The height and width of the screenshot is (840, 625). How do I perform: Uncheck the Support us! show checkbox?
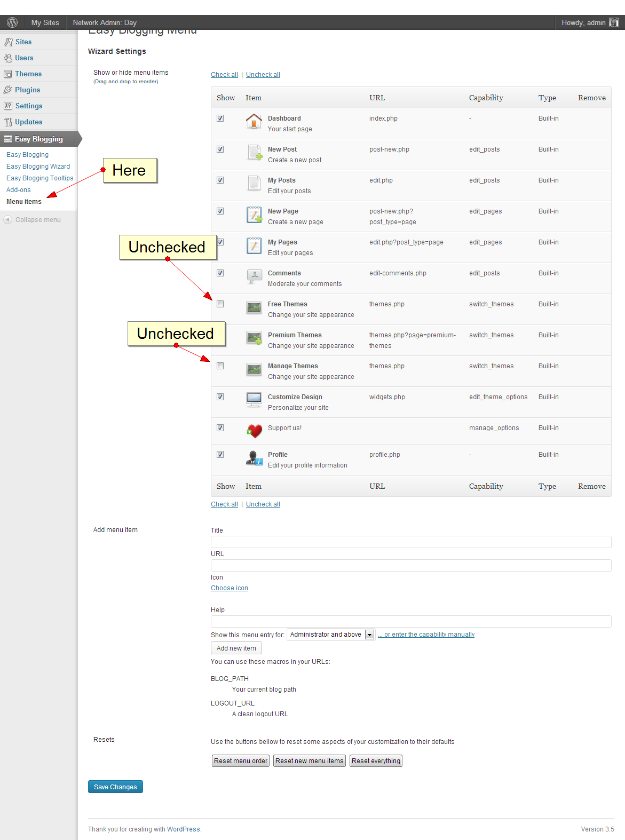(x=220, y=428)
